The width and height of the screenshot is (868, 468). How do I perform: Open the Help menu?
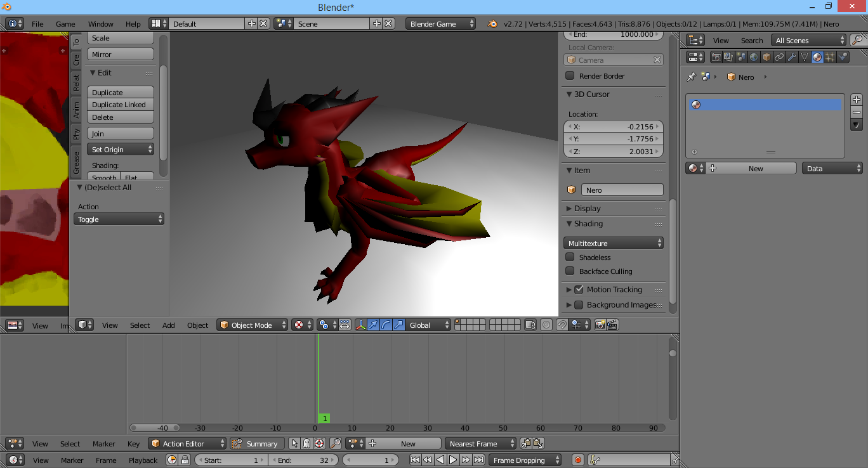[133, 23]
